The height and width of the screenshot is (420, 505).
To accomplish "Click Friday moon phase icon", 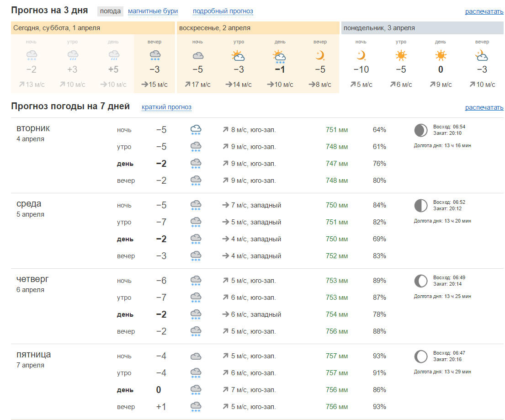I will point(420,356).
